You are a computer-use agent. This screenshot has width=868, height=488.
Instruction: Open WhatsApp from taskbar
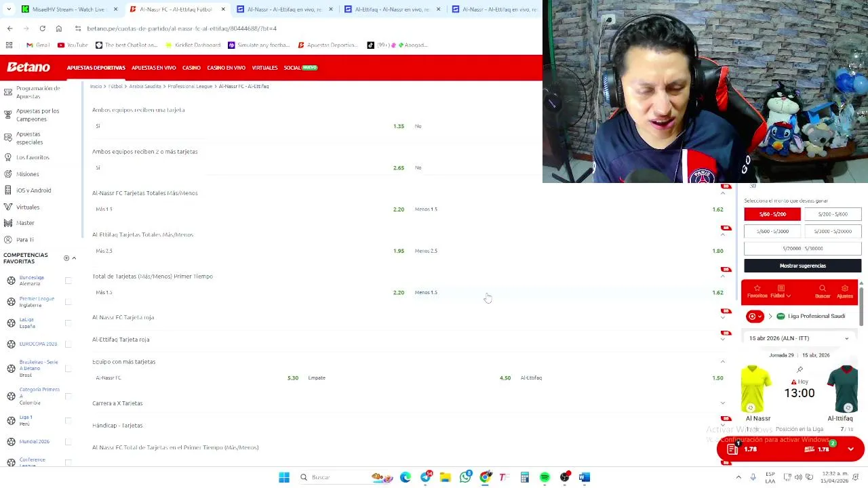(x=465, y=477)
